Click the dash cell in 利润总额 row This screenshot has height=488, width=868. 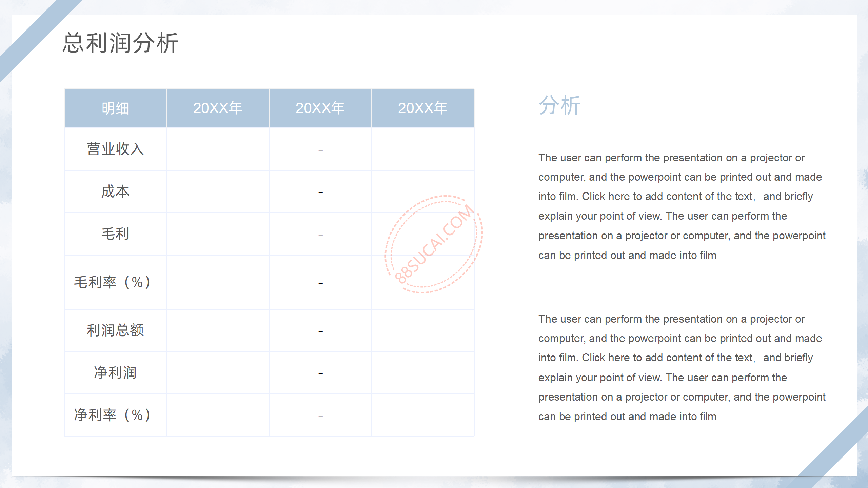(320, 330)
